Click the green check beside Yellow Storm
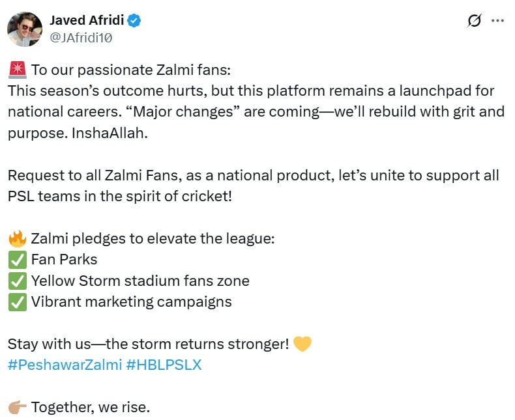The height and width of the screenshot is (420, 515). pos(18,281)
